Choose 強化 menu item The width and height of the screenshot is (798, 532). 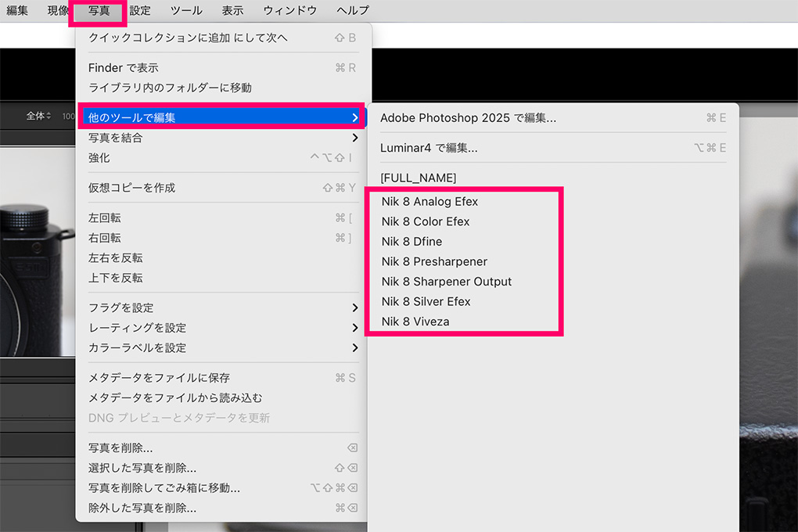(224, 158)
